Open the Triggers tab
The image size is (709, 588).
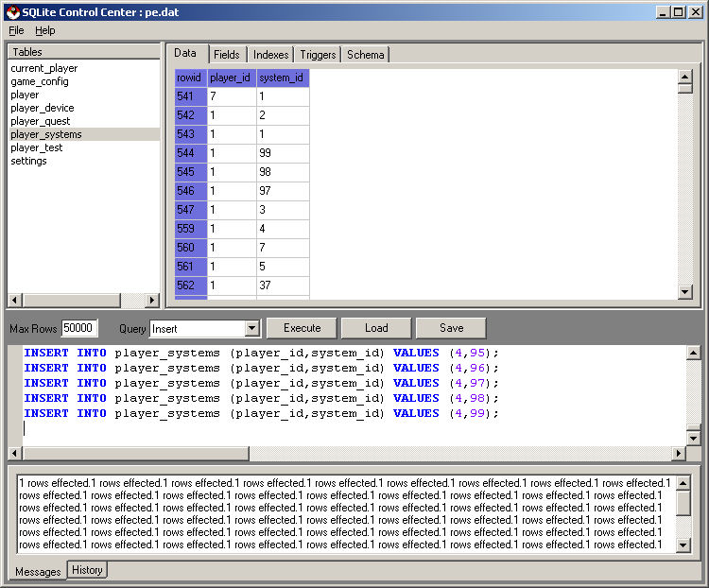pyautogui.click(x=318, y=55)
